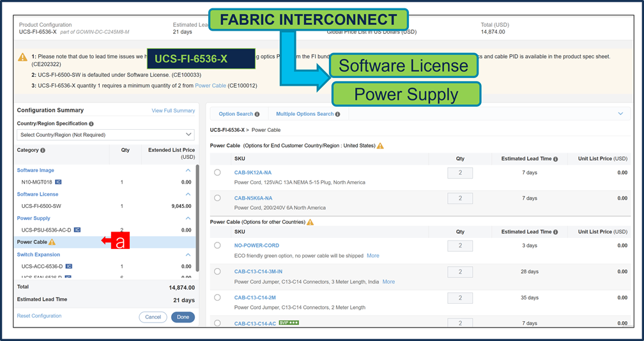Viewport: 644px width, 341px height.
Task: Open Power Supply category link
Action: click(33, 218)
